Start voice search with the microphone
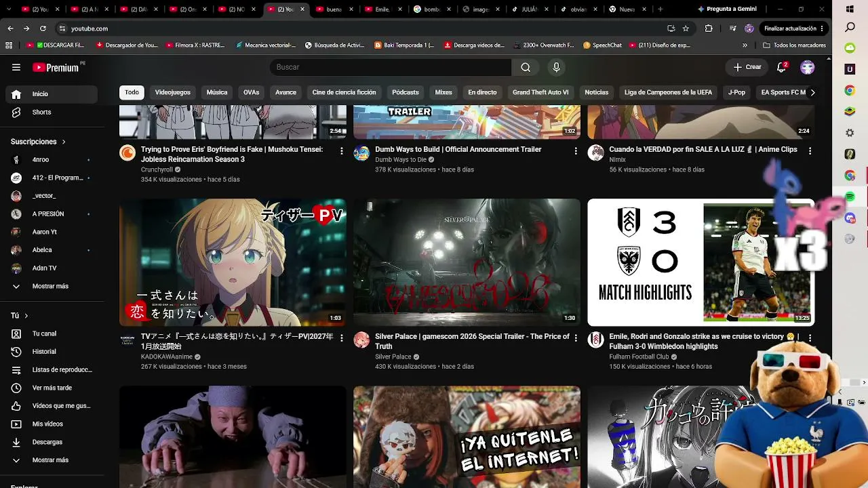 point(556,67)
